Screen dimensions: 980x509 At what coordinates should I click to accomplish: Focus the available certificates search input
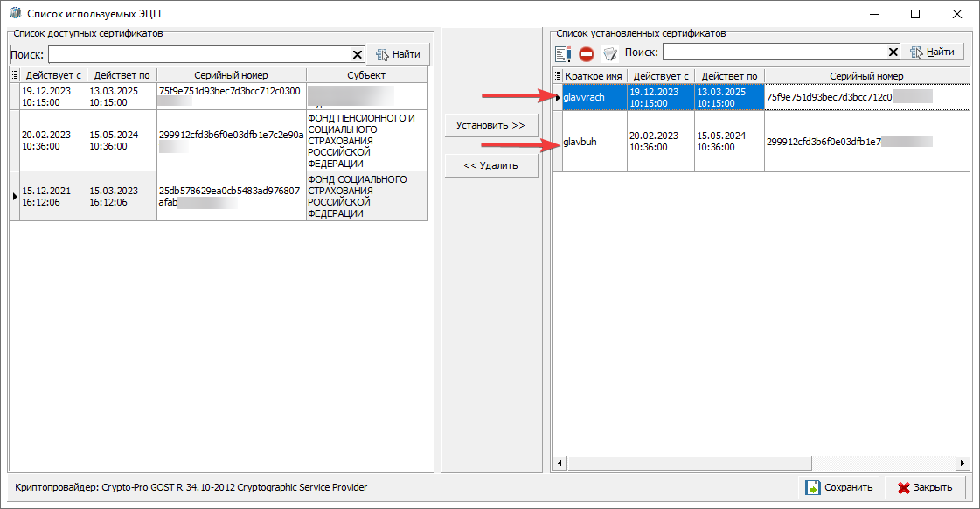199,54
